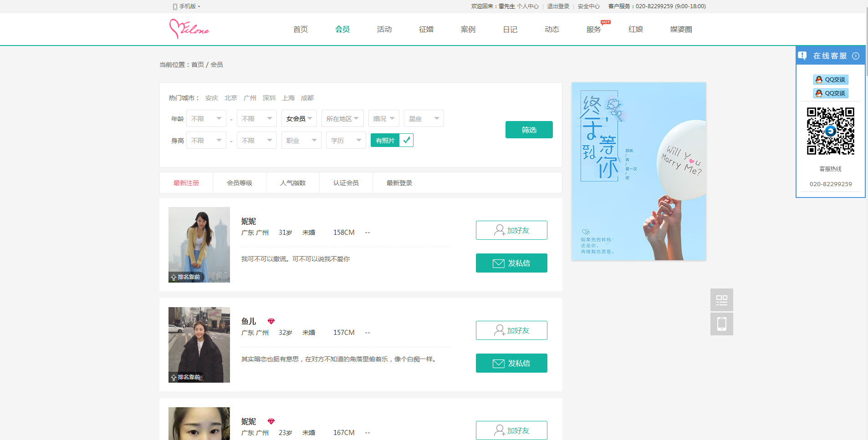Viewport: 868px width, 440px height.
Task: Open the 个人中心 link
Action: coord(528,6)
